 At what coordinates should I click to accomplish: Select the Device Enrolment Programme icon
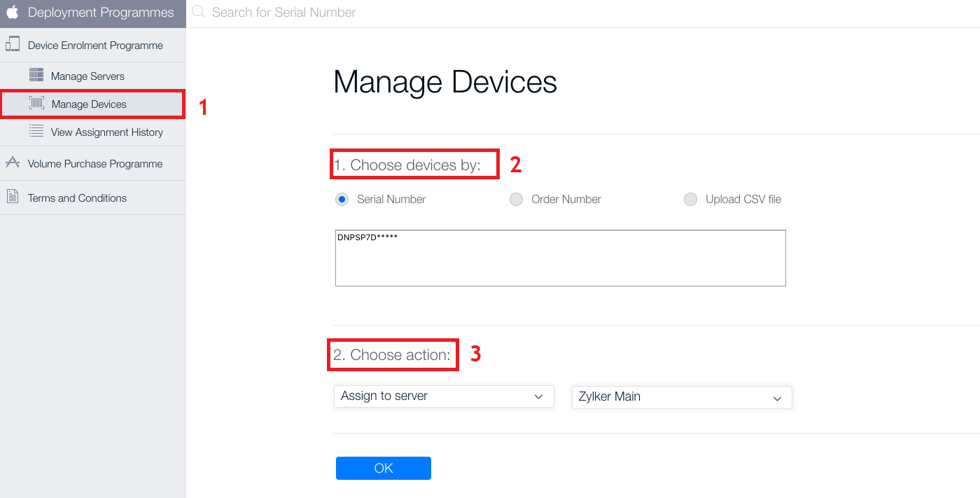(x=13, y=43)
